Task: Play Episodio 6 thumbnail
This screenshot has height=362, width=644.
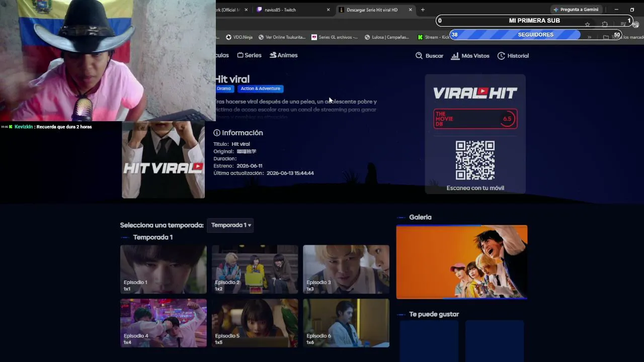Action: (346, 323)
